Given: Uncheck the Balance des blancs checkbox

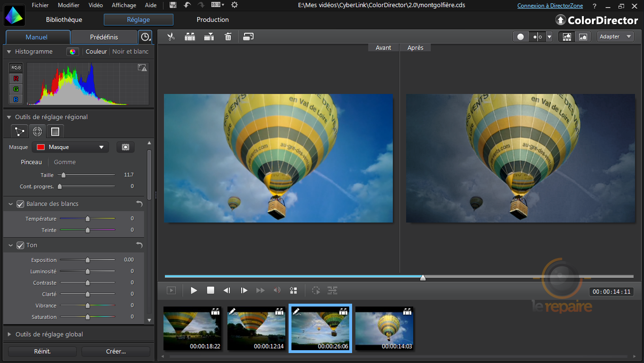Looking at the screenshot, I should tap(20, 204).
